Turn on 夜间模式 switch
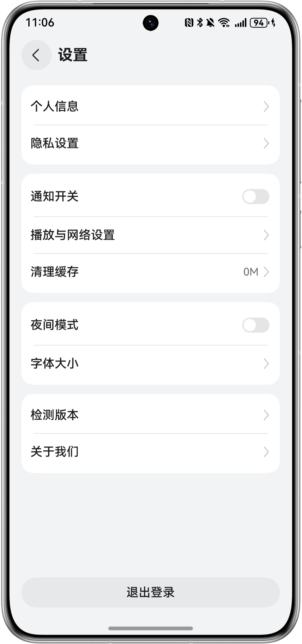The height and width of the screenshot is (644, 302). pyautogui.click(x=256, y=325)
